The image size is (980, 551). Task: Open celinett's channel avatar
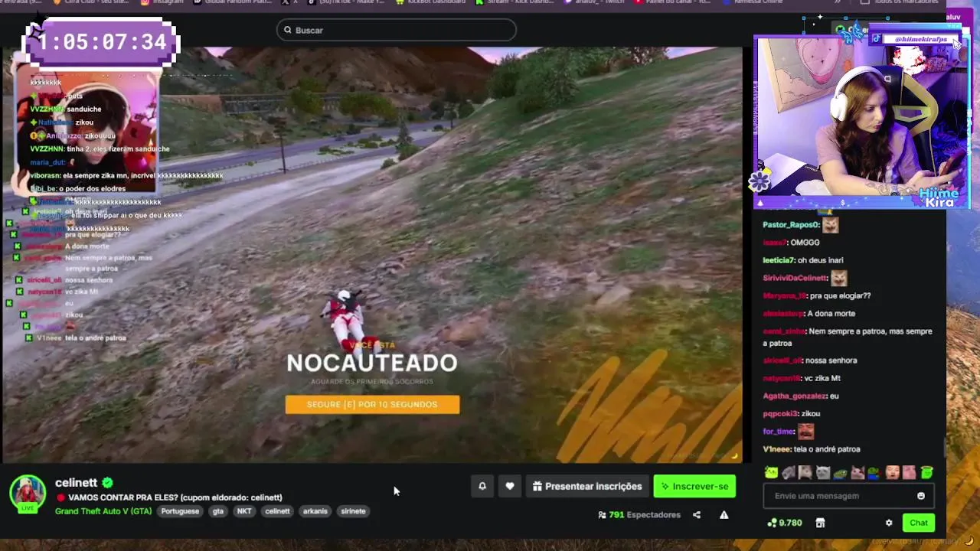click(x=27, y=494)
